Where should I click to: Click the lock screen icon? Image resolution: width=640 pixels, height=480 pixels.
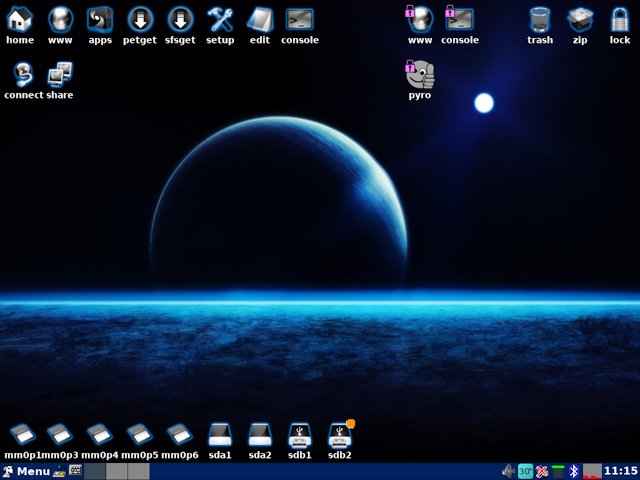tap(620, 19)
